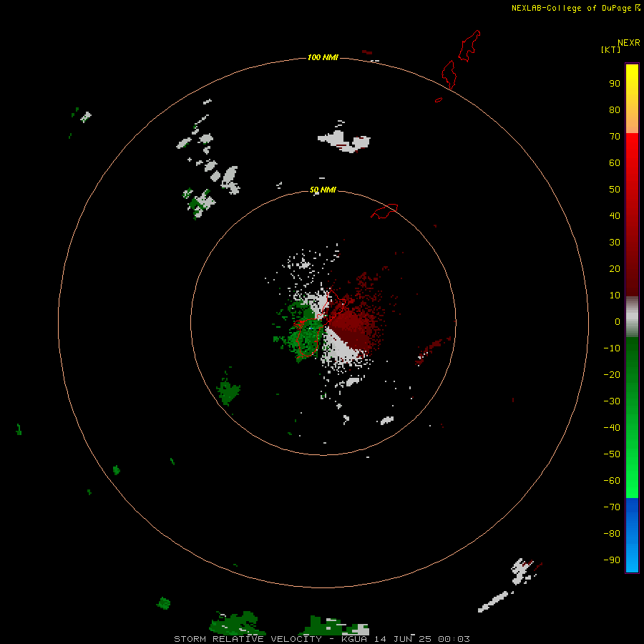Image resolution: width=644 pixels, height=644 pixels.
Task: Click the 14 JUN 25 date stamp
Action: (x=402, y=639)
